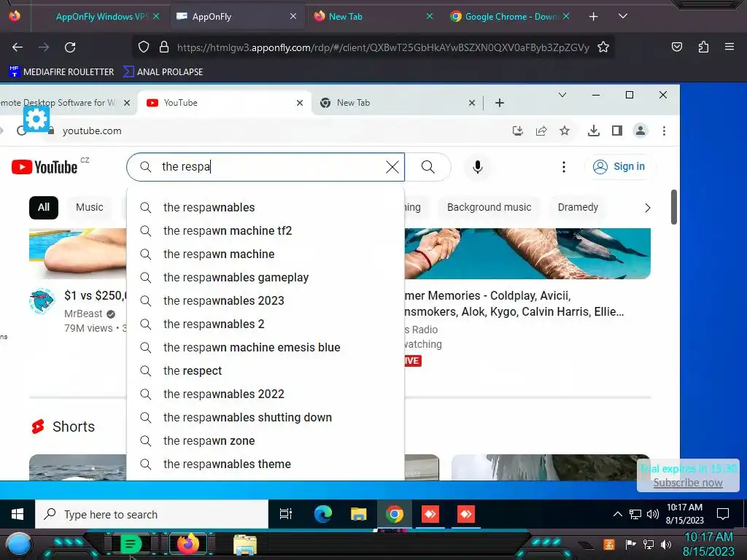Viewport: 747px width, 560px height.
Task: Open MrBeast channel avatar
Action: pyautogui.click(x=42, y=301)
